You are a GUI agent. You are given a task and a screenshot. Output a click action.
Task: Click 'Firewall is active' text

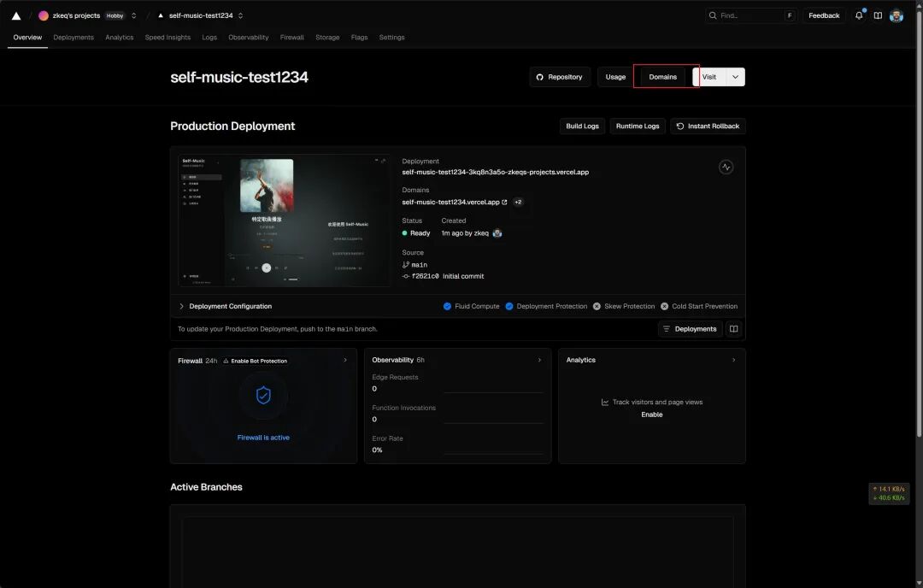coord(263,438)
